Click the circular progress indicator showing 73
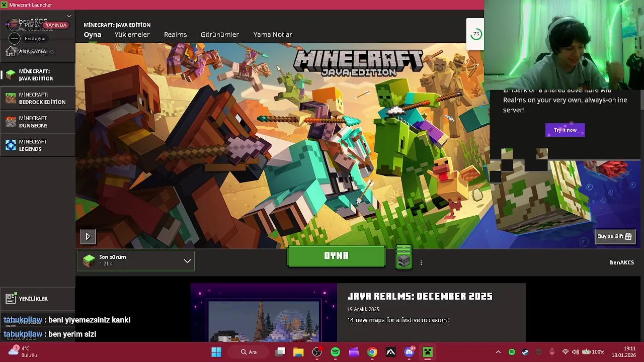Image resolution: width=644 pixels, height=362 pixels. (x=475, y=34)
